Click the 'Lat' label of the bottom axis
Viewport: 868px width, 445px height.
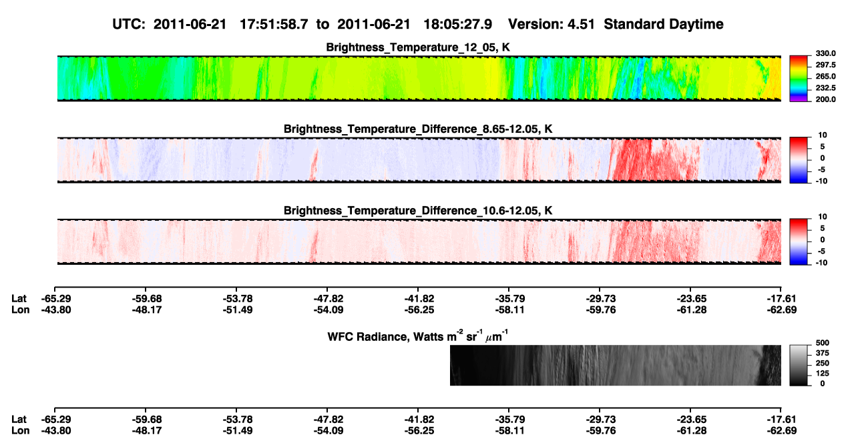click(19, 419)
